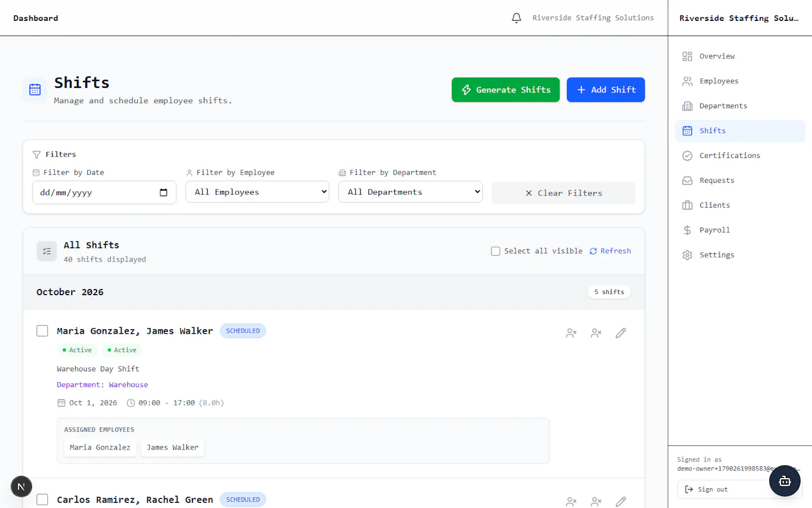Click the Departments building icon in sidebar

coord(687,106)
